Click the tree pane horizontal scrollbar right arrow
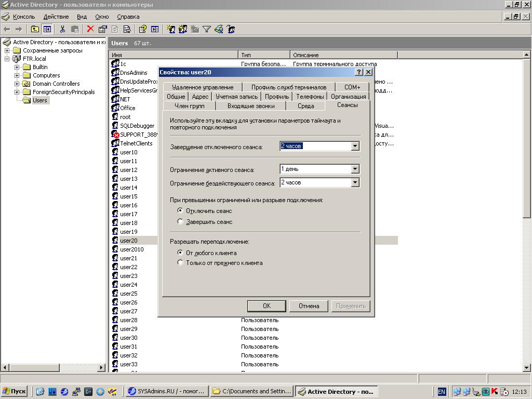The height and width of the screenshot is (399, 532). point(101,367)
